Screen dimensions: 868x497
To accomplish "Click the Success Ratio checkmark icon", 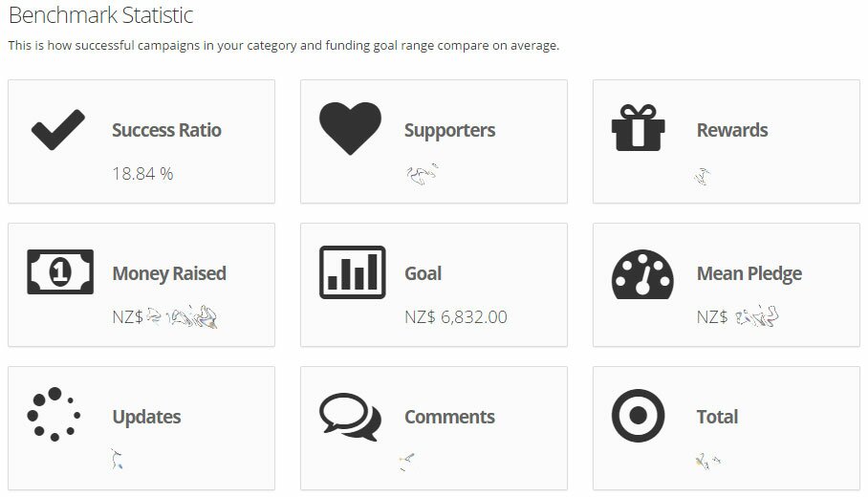I will [x=58, y=130].
